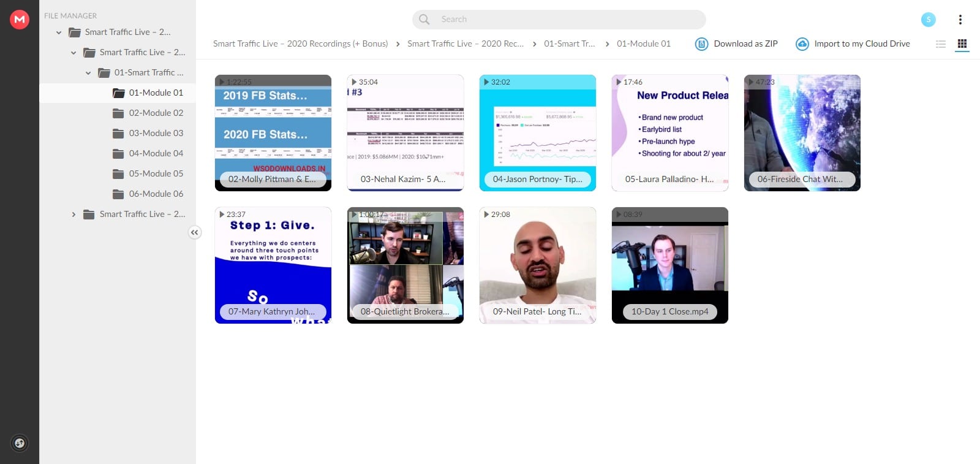Click the Download as ZIP icon
The width and height of the screenshot is (980, 464).
701,44
